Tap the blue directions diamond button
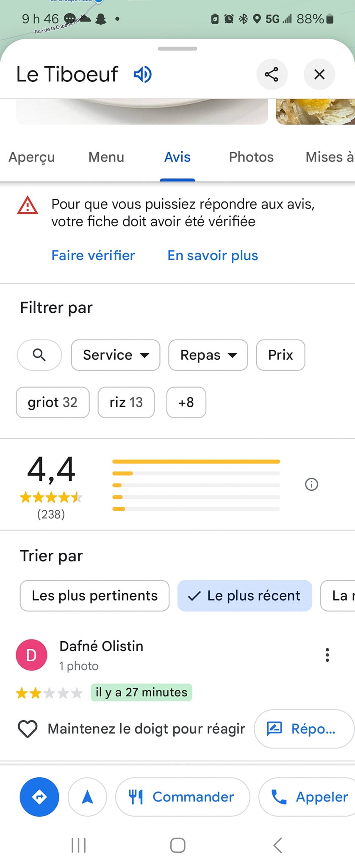 point(39,797)
